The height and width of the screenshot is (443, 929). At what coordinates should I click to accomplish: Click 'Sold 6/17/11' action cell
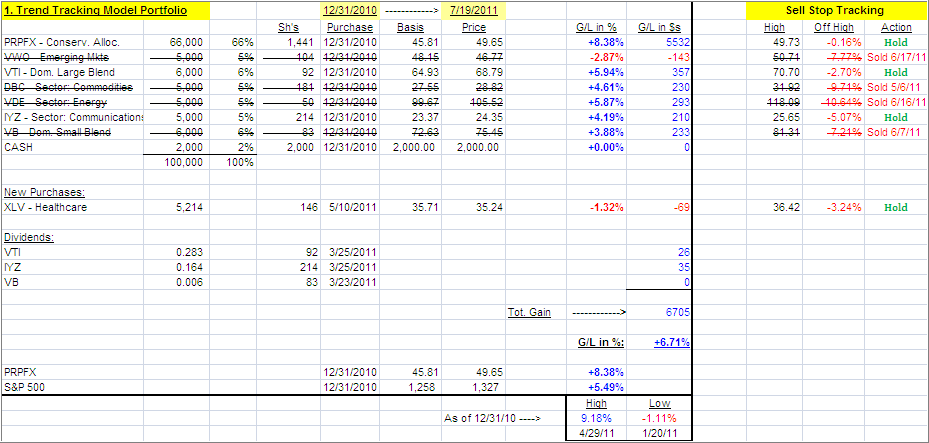(895, 57)
